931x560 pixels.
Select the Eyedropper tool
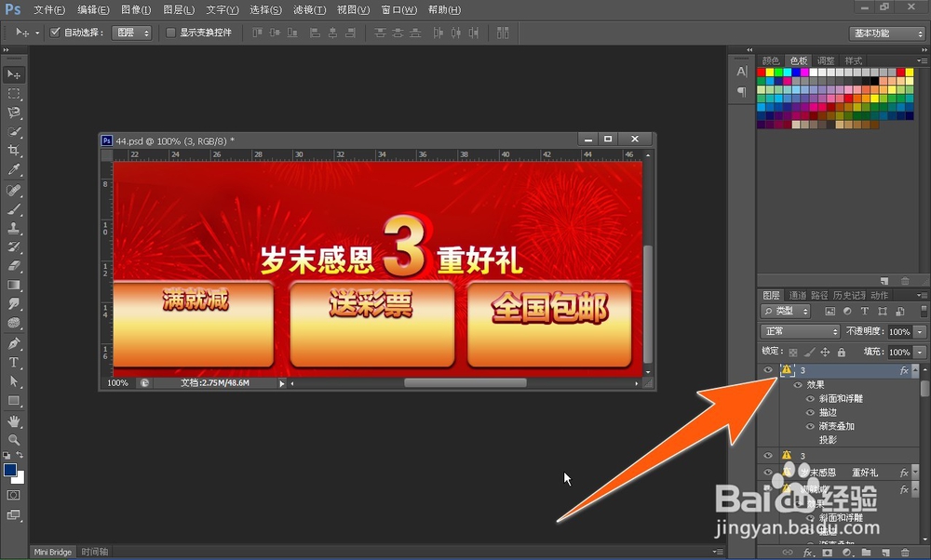click(x=14, y=169)
